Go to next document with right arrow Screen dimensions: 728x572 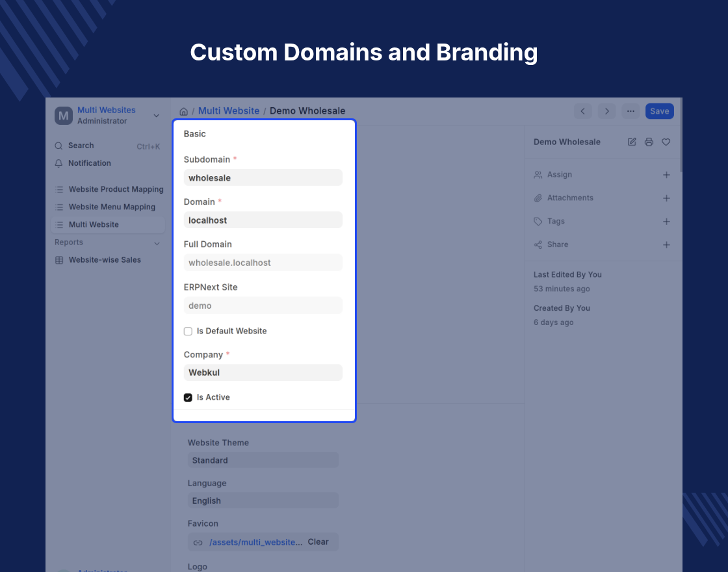tap(606, 111)
